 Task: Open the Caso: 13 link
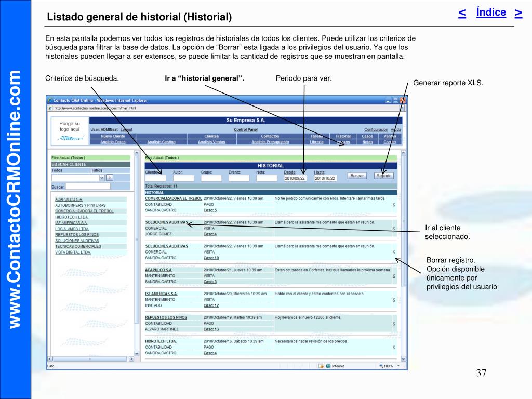[211, 329]
